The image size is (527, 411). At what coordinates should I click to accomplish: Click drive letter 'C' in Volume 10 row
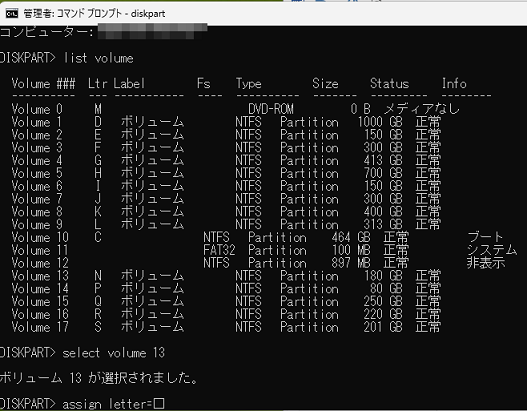(x=98, y=237)
